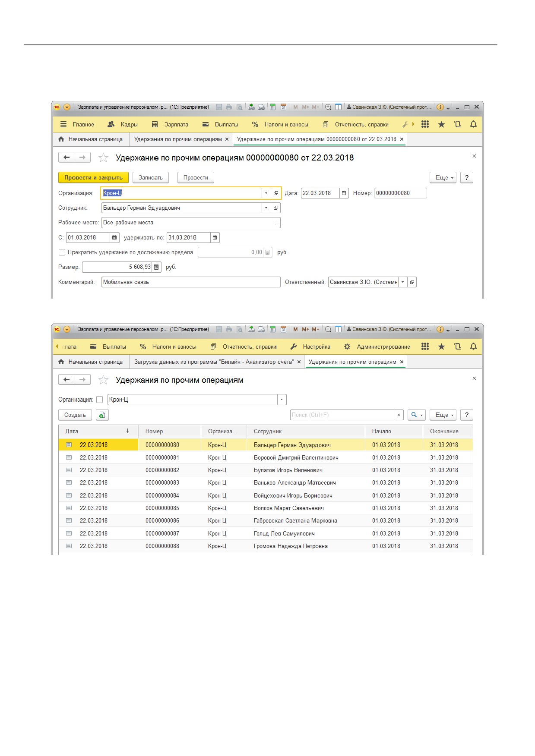Expand Организация filter dropdown in list window
Screen dimensions: 535x756
pos(282,400)
